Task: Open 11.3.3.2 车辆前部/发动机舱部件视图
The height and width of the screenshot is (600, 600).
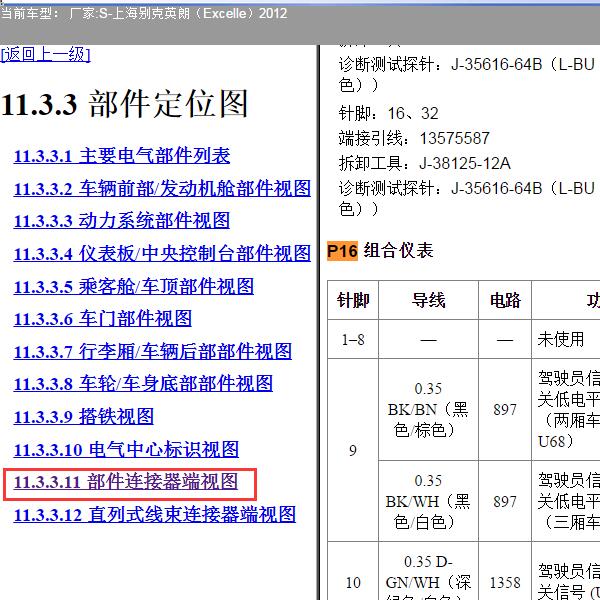Action: 162,188
